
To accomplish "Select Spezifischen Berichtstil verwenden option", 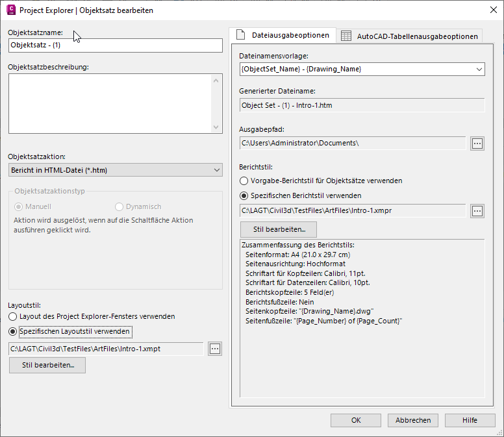I will tap(244, 195).
